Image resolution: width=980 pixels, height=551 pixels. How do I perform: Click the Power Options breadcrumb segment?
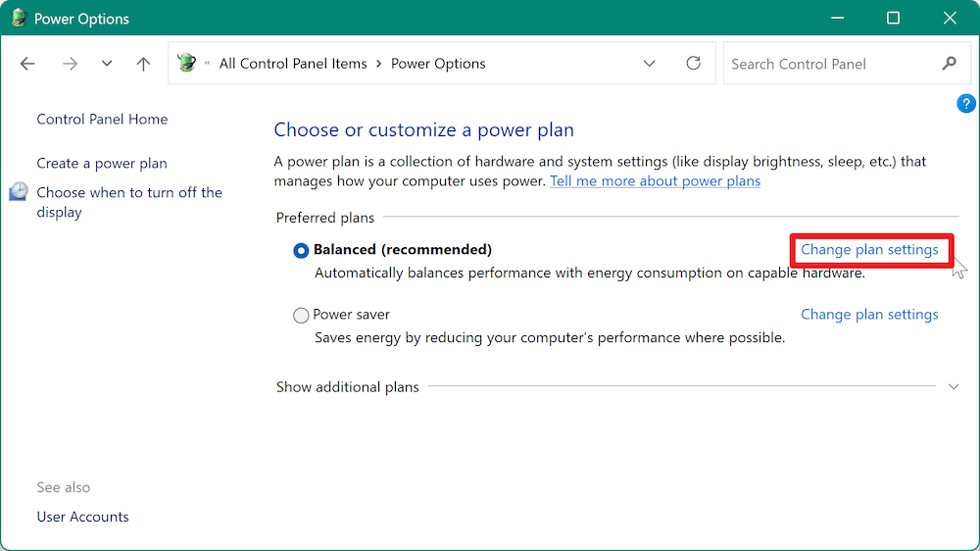(x=438, y=64)
